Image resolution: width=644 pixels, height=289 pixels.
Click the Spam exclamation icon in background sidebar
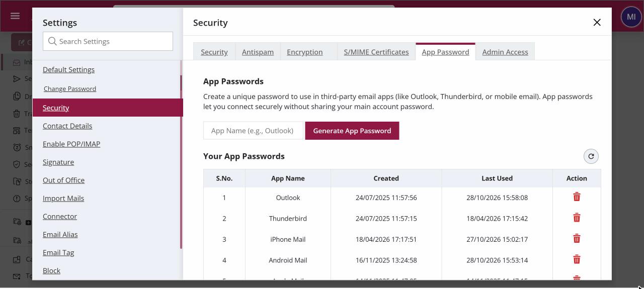(17, 199)
